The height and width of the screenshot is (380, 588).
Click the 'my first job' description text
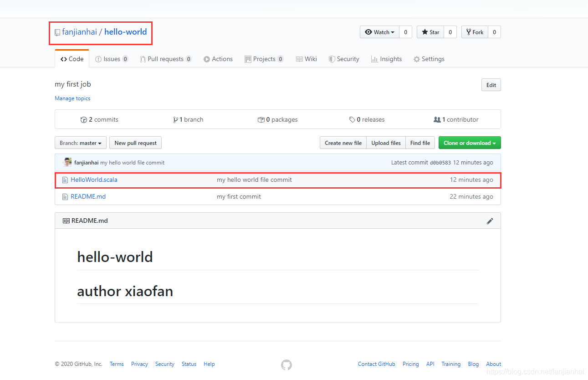73,84
